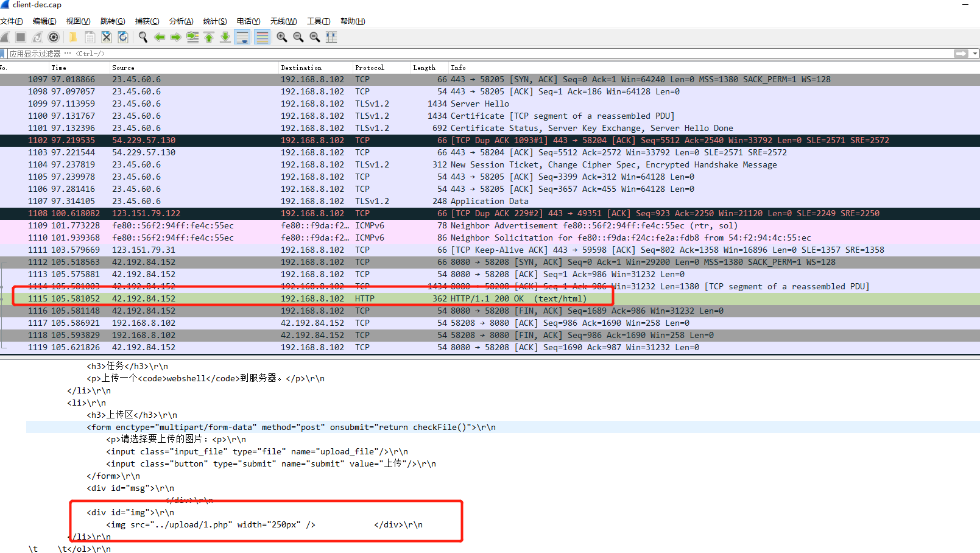980x553 pixels.
Task: Open the 编辑(E) menu
Action: pyautogui.click(x=44, y=21)
